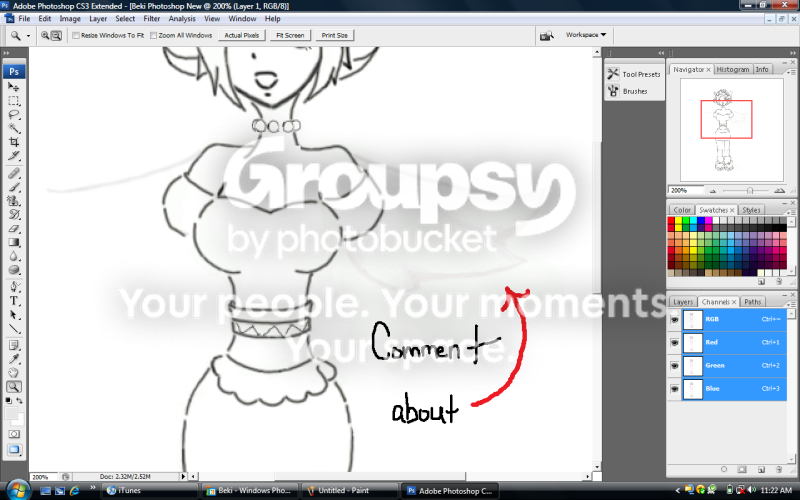Select the Notes tool
The image size is (800, 500).
coord(14,345)
